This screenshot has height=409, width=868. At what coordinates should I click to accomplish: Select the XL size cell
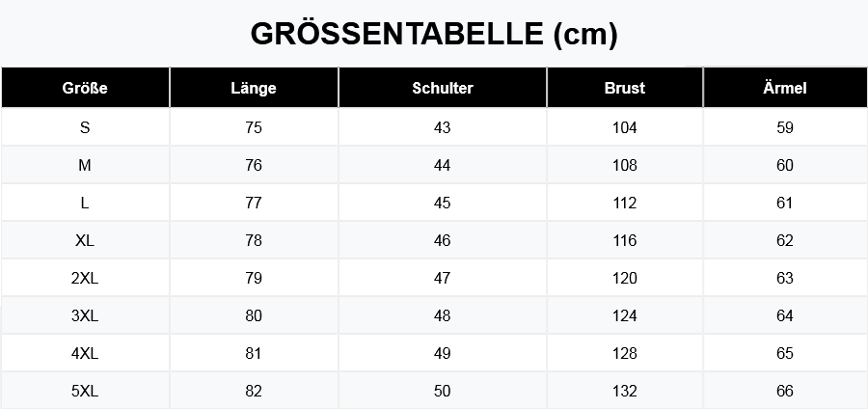(x=85, y=240)
